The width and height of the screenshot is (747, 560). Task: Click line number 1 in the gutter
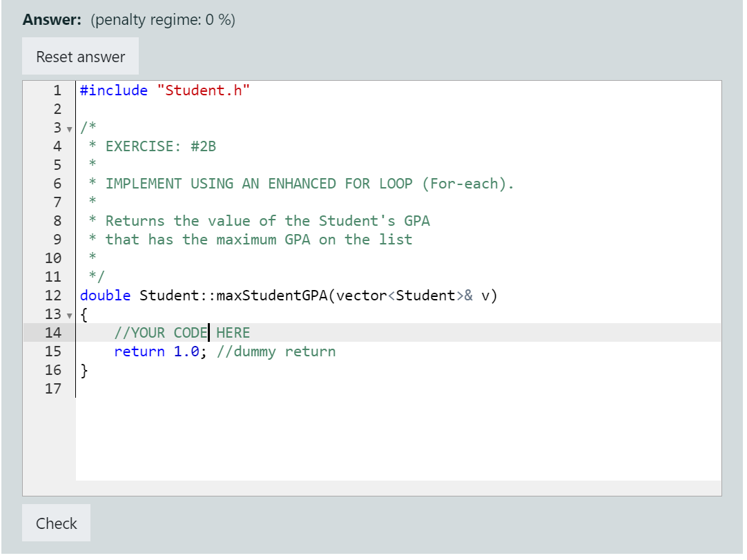[57, 90]
